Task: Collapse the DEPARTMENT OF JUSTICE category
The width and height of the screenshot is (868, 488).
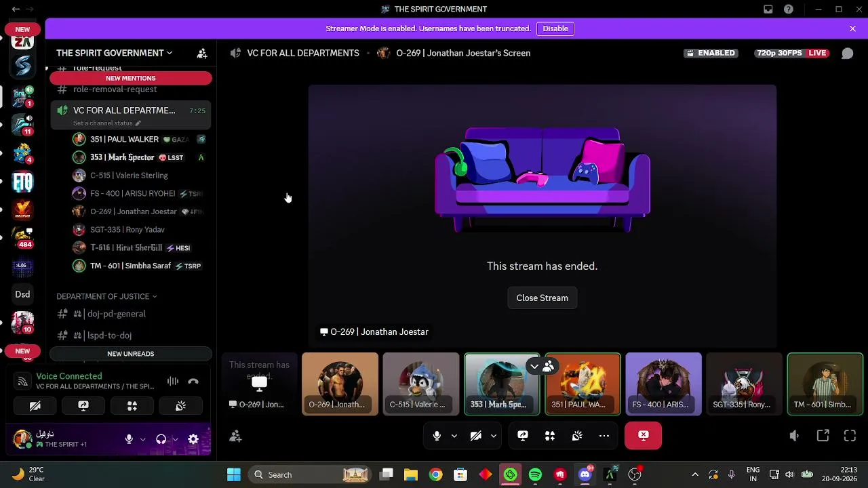Action: [x=106, y=296]
